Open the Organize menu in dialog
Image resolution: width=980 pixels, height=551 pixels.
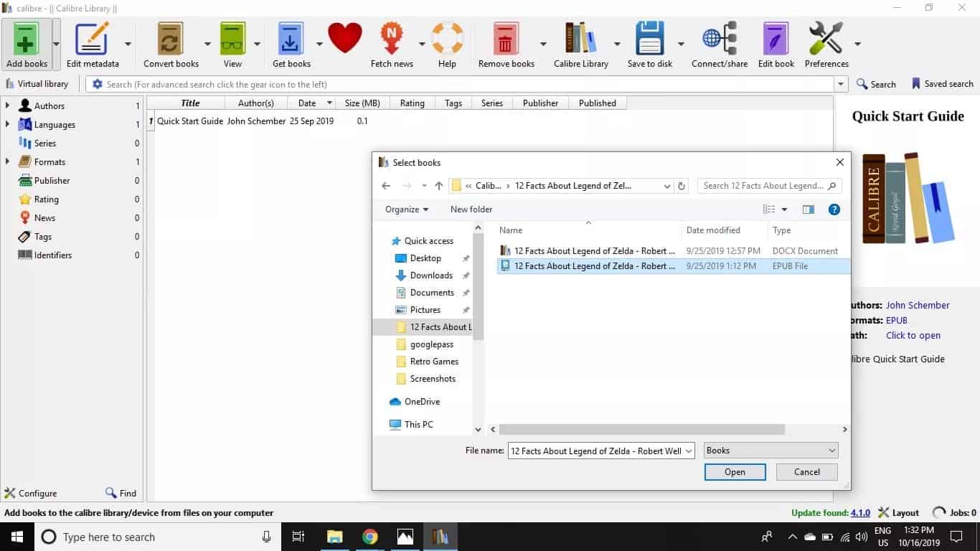click(x=407, y=209)
